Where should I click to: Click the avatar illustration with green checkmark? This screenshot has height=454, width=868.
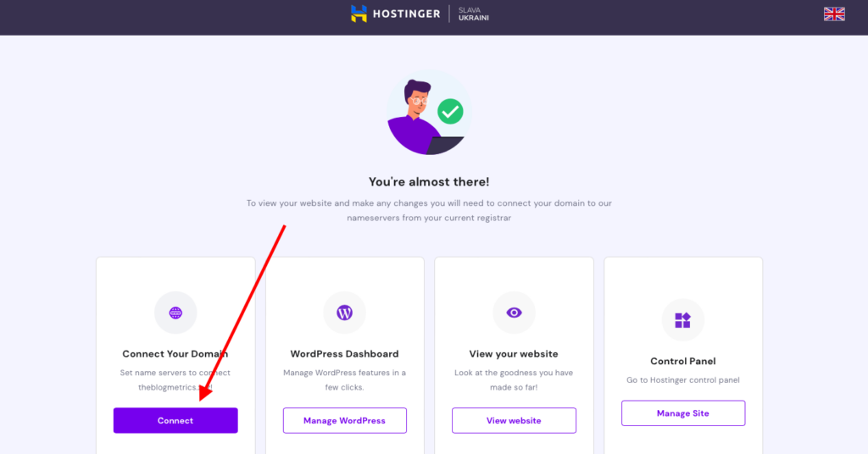[429, 113]
